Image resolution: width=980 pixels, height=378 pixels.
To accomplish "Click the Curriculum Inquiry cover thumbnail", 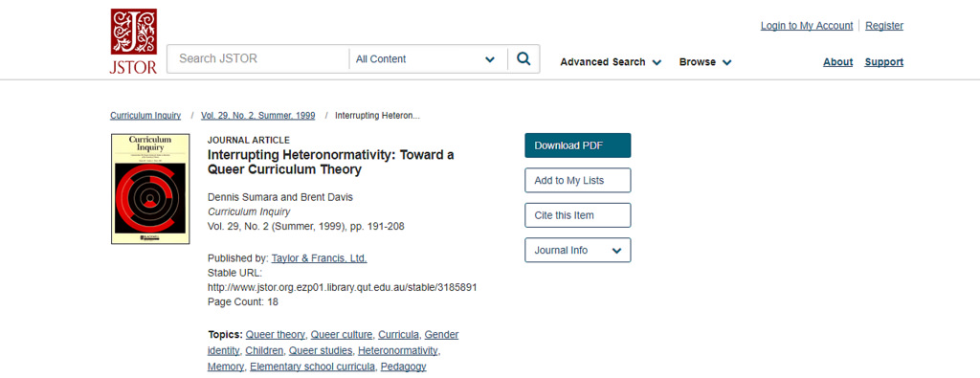I will point(150,189).
